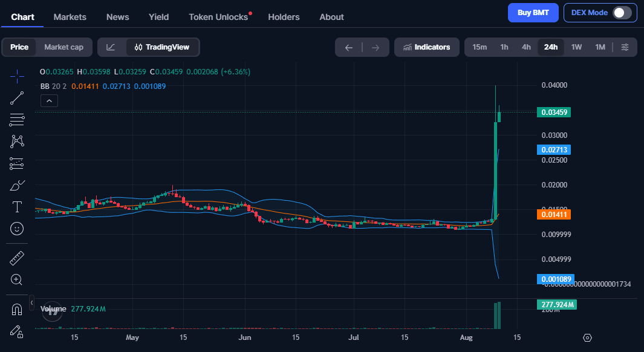
Task: Switch to simple line chart view
Action: point(111,47)
